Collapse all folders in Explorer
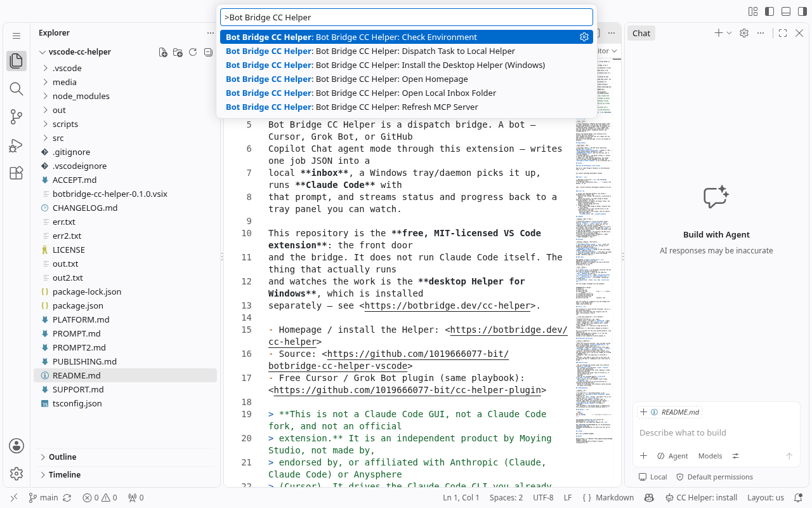 click(x=208, y=52)
